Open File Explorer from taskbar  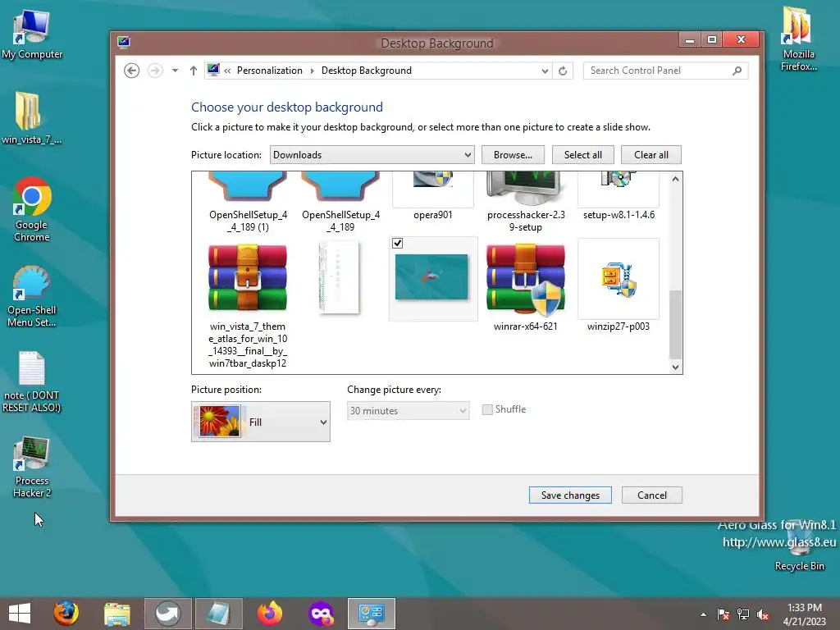[x=116, y=614]
